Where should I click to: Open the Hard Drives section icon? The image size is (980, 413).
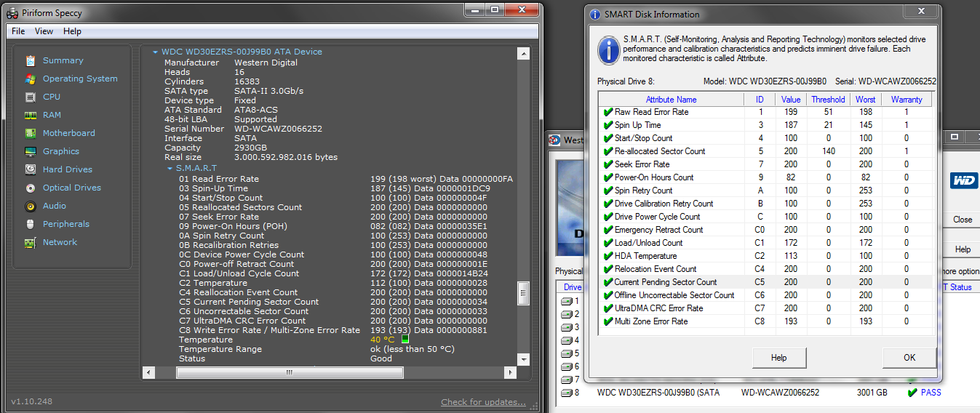point(30,169)
